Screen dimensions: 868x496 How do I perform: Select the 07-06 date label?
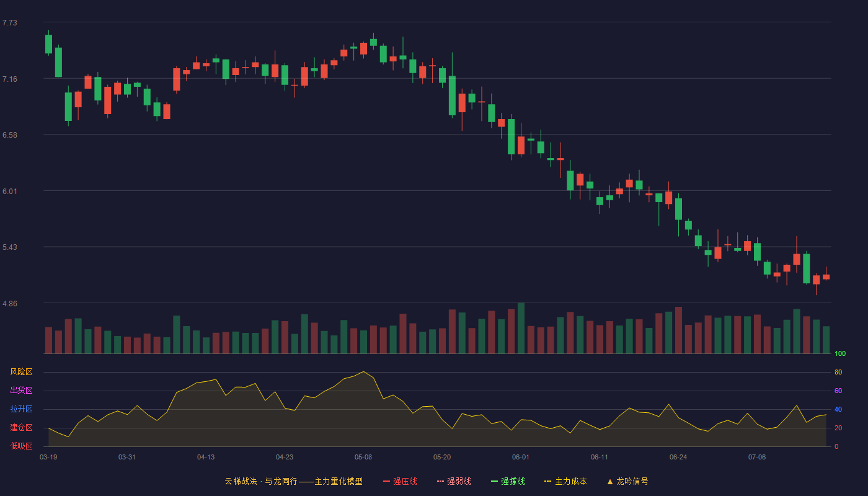pos(757,457)
